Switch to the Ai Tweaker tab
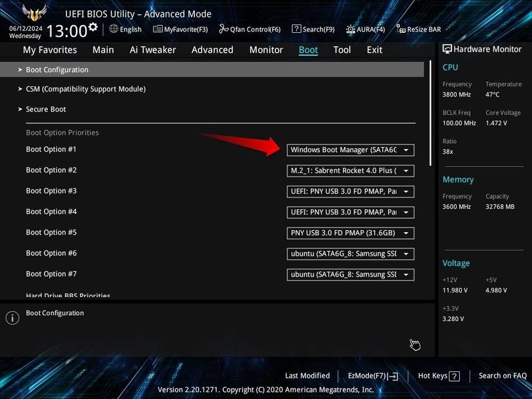This screenshot has height=399, width=532. coord(152,50)
